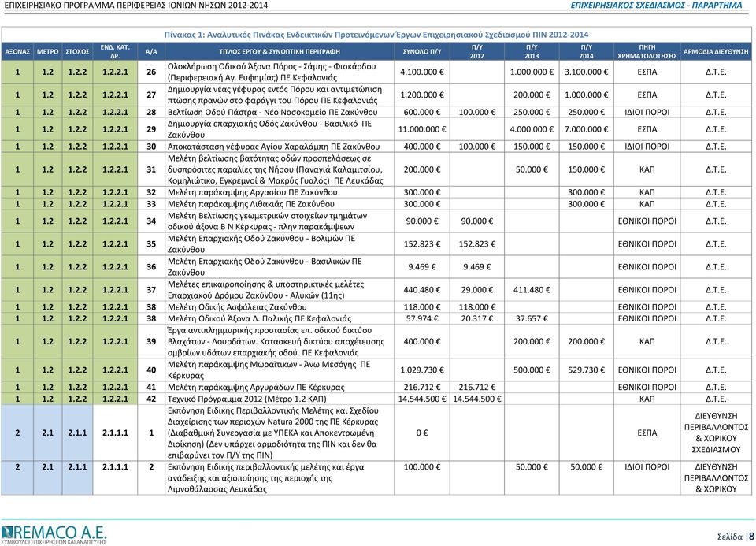756x546 pixels.
Task: Click the 2013 amount 37.657 €
Action: [532, 319]
